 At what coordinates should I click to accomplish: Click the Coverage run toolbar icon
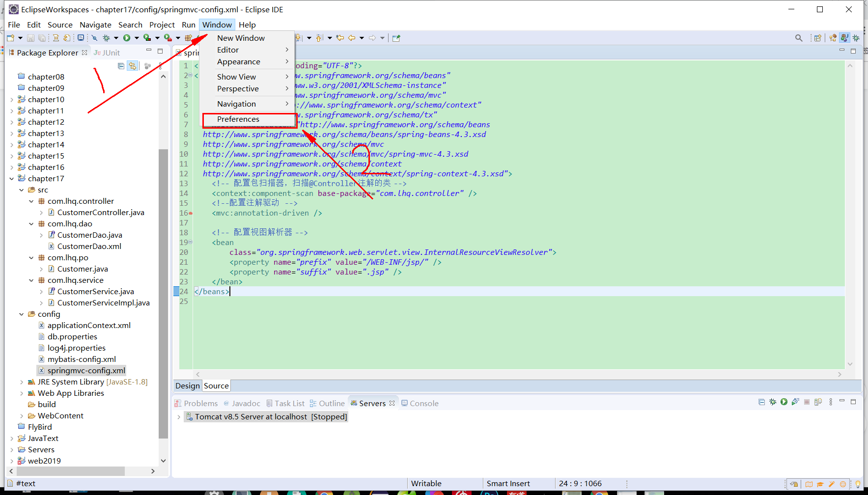147,38
